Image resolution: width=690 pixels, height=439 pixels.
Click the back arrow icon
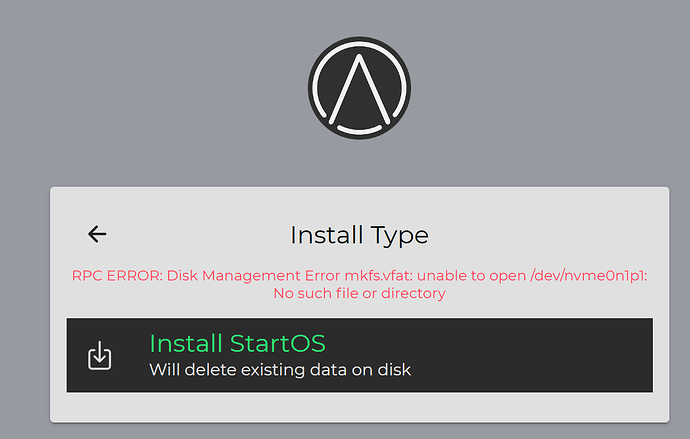[97, 234]
